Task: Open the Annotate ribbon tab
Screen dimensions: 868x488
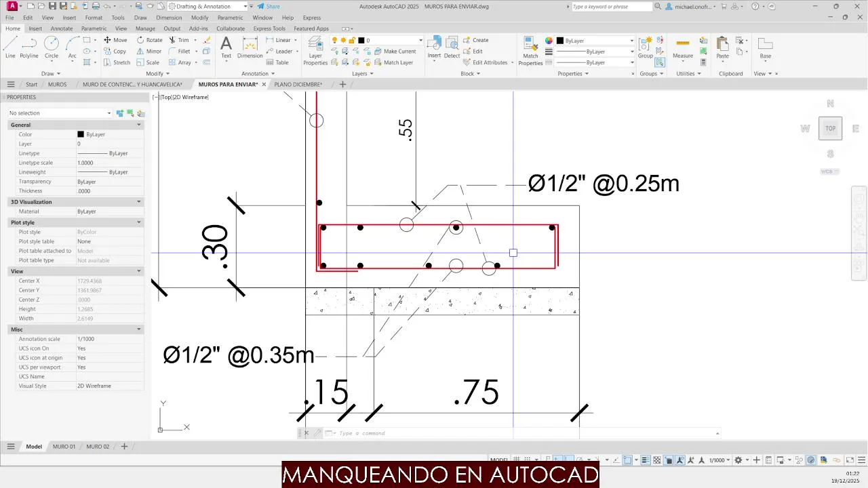Action: (x=62, y=28)
